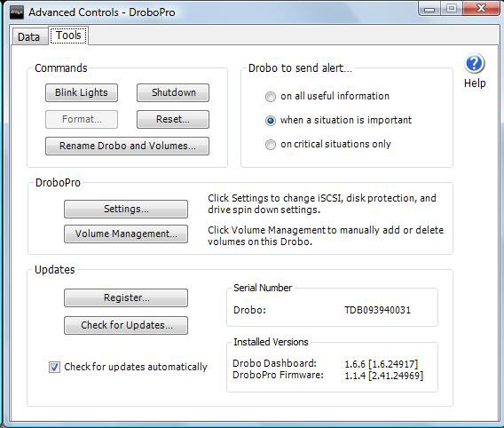Screen dimensions: 504x428
Task: Click the greyed-out Format... button
Action: tap(82, 119)
